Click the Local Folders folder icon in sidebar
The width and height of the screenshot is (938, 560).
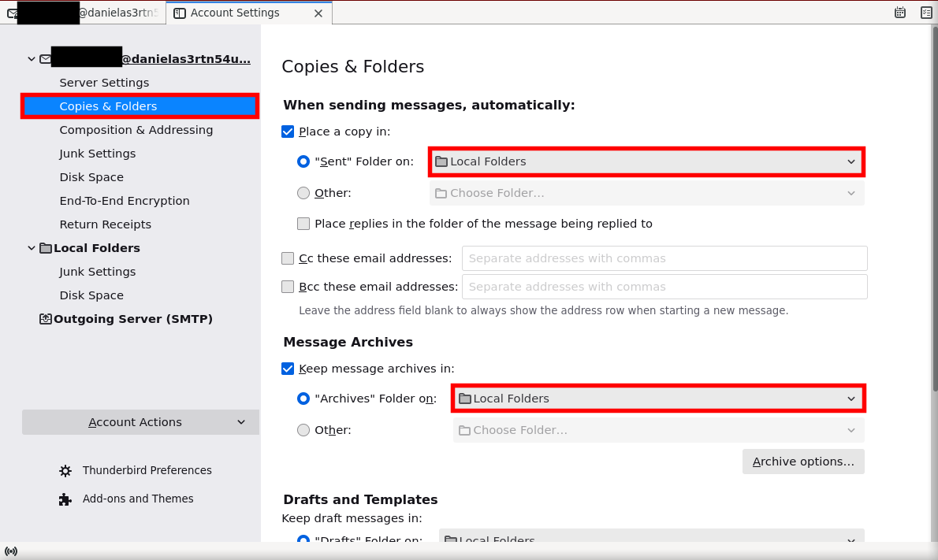[x=46, y=248]
